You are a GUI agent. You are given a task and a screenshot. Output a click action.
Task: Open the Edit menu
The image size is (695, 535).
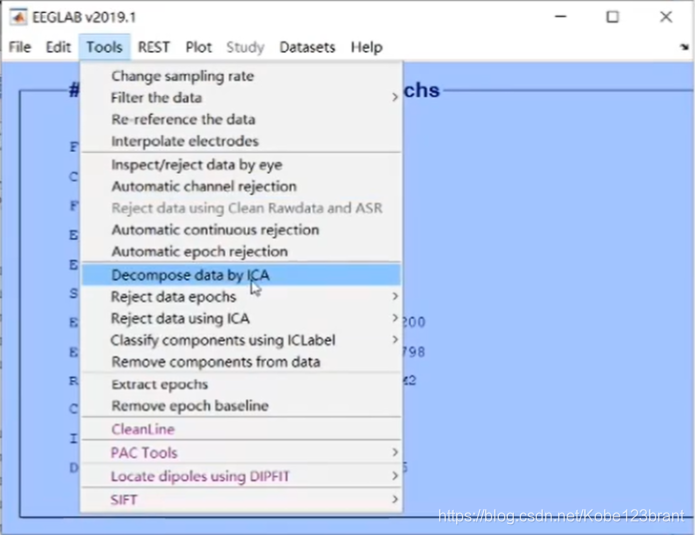pos(58,47)
